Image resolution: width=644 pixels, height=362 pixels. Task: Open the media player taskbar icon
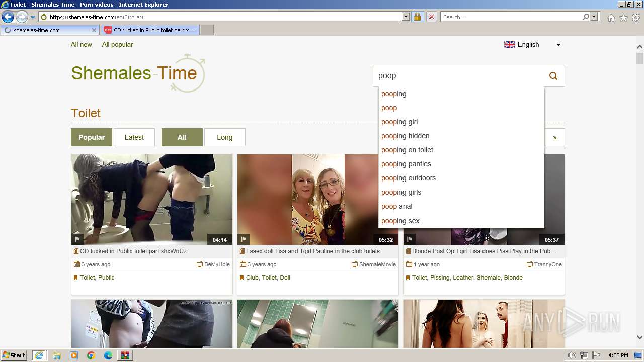click(x=74, y=355)
